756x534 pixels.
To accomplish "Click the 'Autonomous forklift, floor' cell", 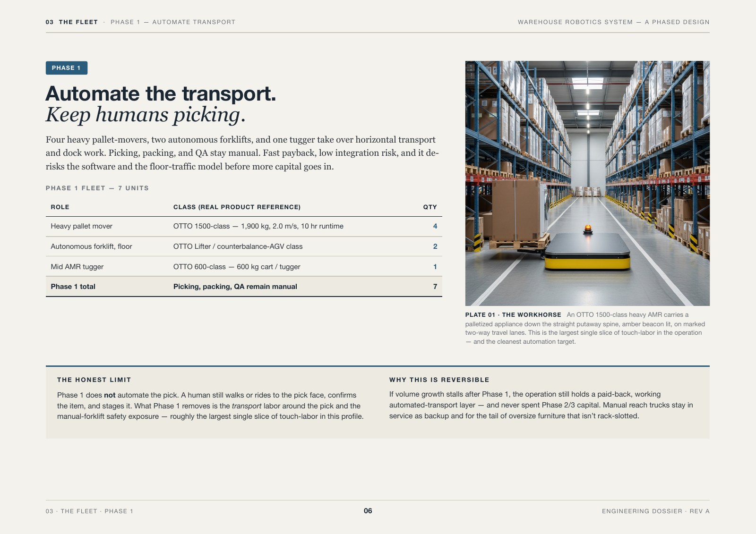I will [92, 246].
